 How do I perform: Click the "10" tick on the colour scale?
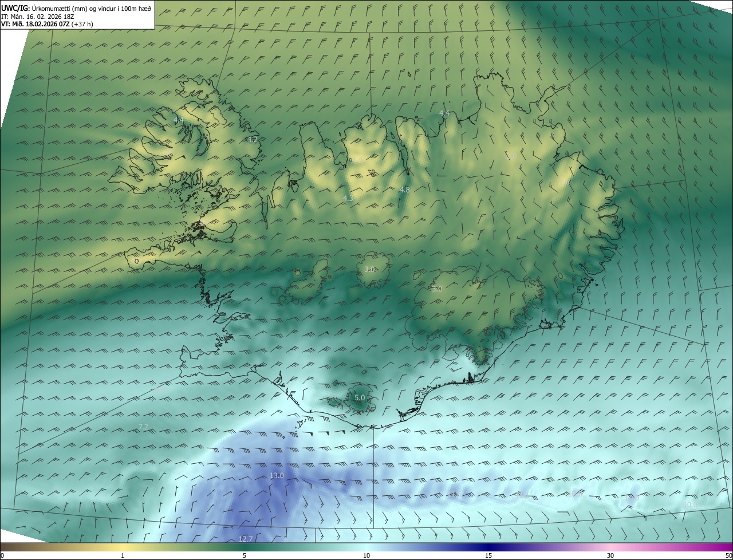click(366, 555)
